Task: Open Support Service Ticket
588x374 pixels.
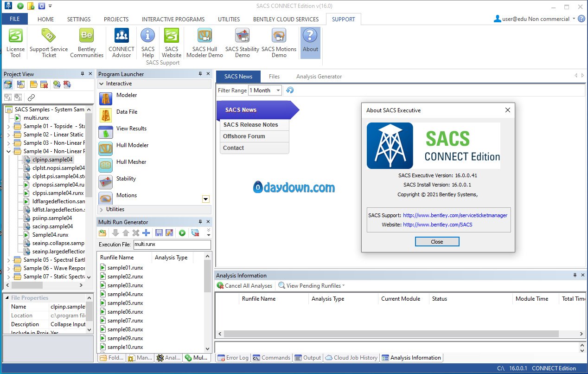Action: tap(49, 43)
